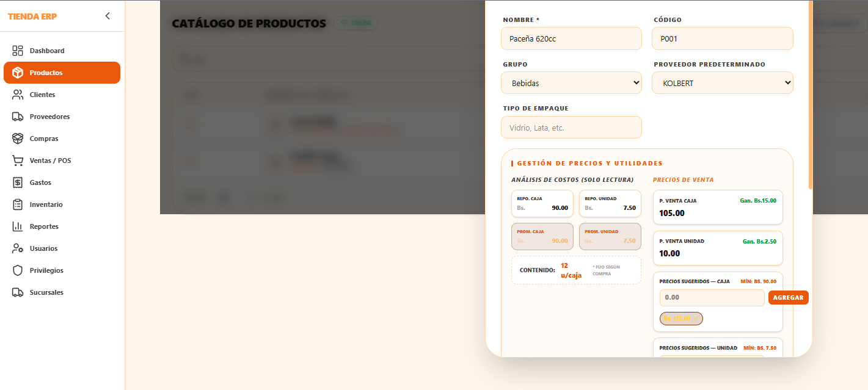Click the Inventario clipboard icon
The image size is (868, 390).
tap(18, 204)
